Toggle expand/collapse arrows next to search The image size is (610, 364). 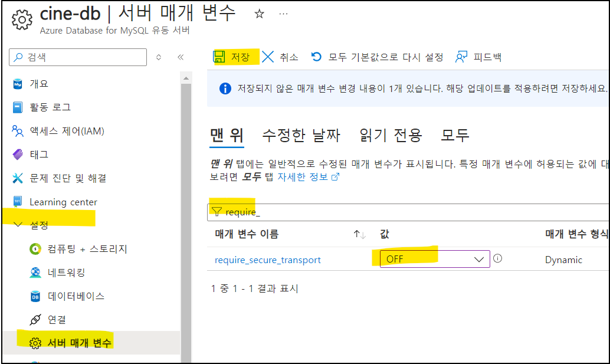pos(159,57)
